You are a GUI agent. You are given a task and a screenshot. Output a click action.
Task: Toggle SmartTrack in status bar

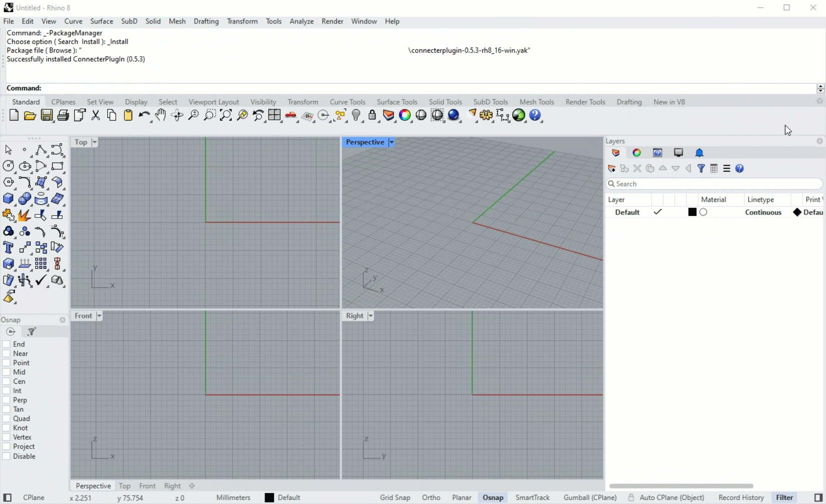(533, 497)
